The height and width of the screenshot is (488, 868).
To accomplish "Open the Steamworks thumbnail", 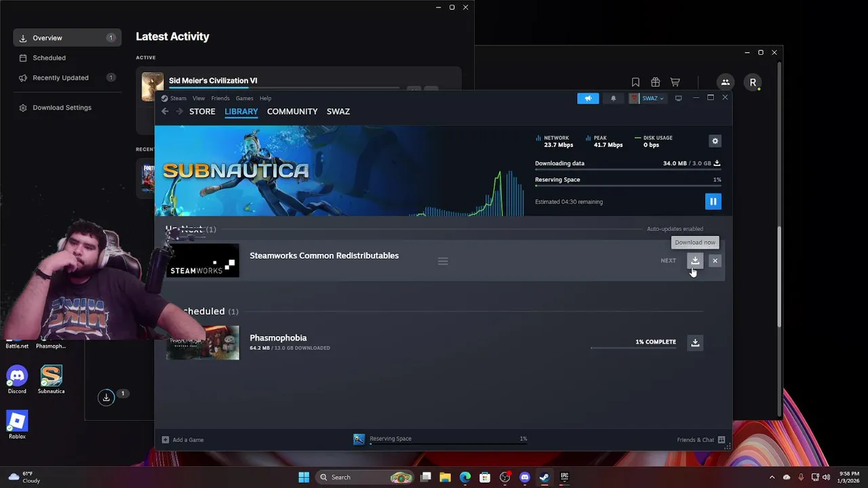I will coord(203,260).
